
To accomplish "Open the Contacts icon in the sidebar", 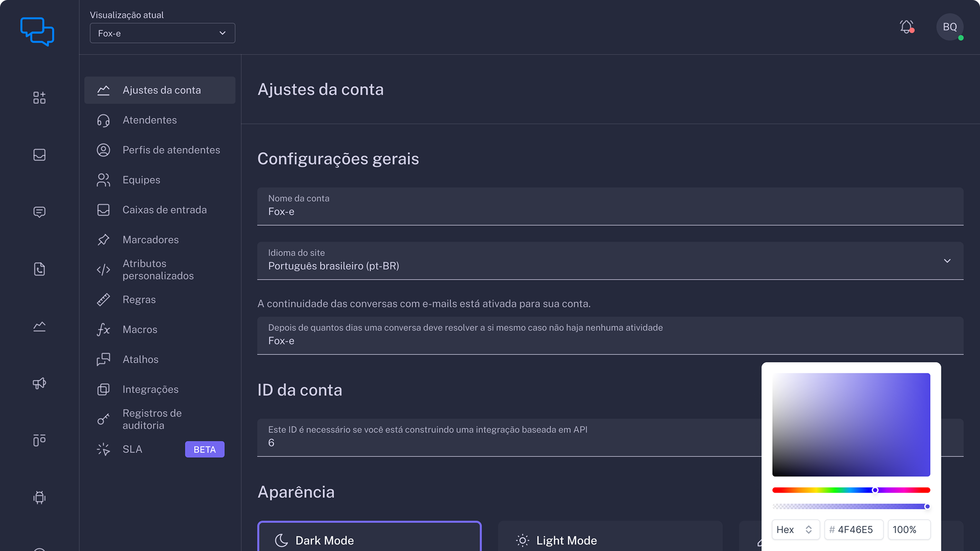I will coord(39,269).
